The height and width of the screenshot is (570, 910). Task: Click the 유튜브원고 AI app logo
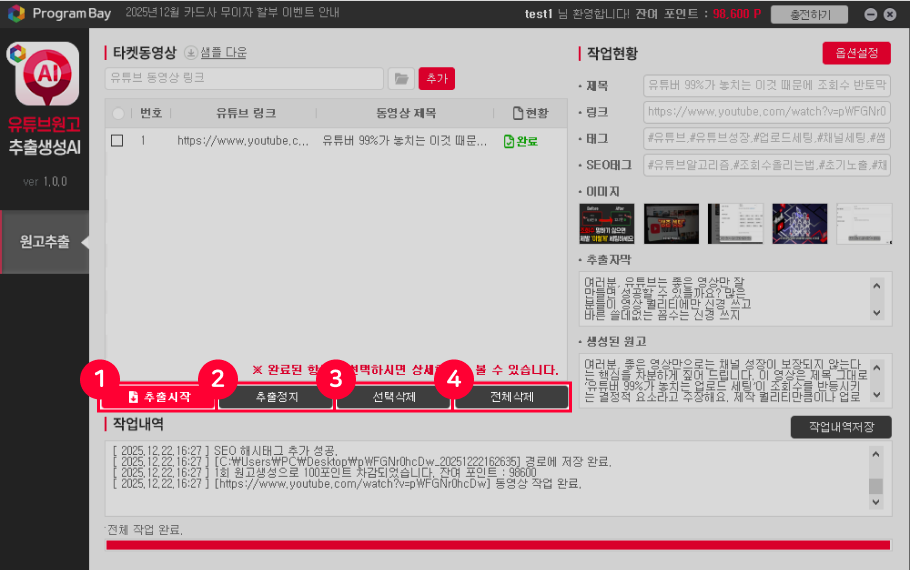(x=44, y=76)
